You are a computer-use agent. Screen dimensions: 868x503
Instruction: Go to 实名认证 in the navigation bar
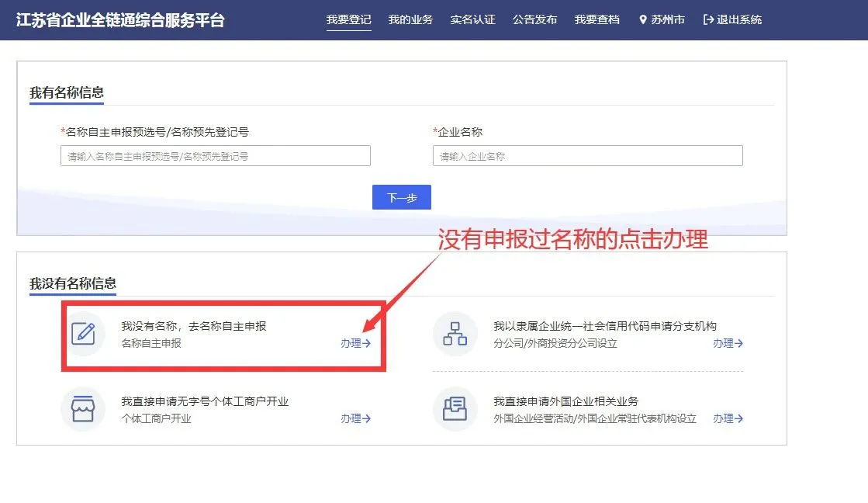pos(472,19)
